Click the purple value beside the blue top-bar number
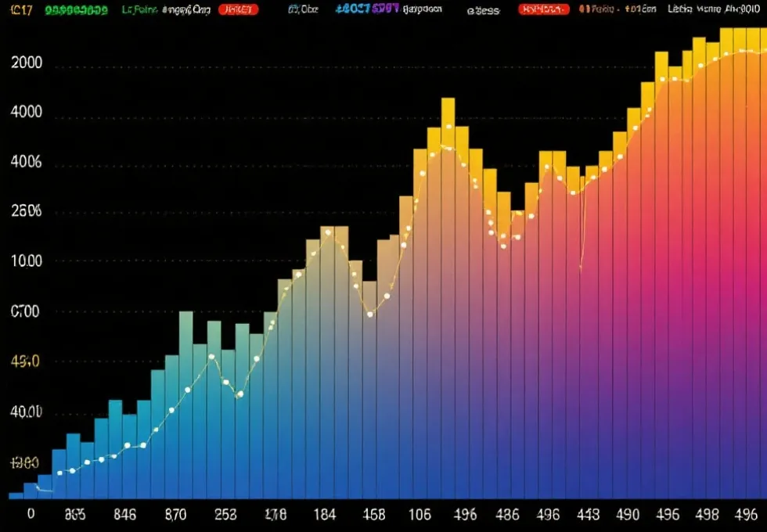 coord(386,9)
